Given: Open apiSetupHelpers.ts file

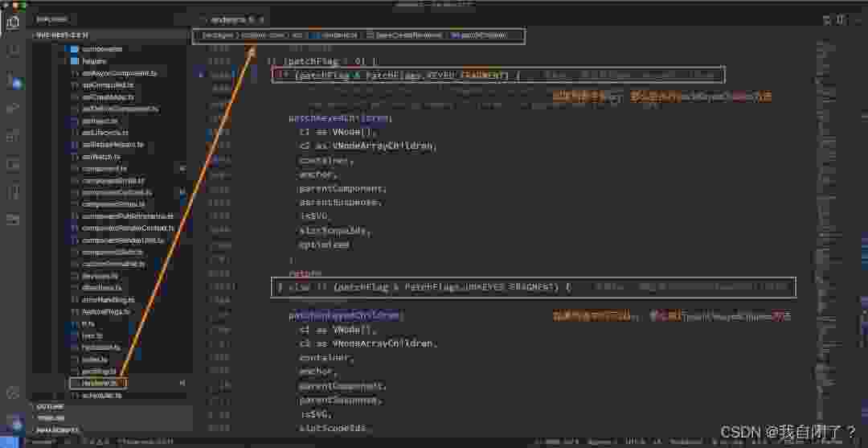Looking at the screenshot, I should [113, 144].
